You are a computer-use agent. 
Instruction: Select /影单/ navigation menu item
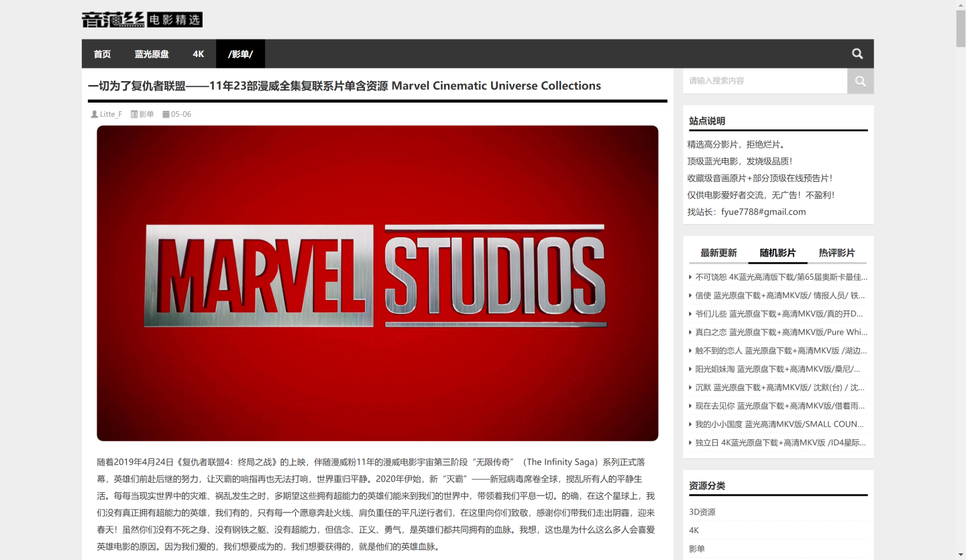240,54
